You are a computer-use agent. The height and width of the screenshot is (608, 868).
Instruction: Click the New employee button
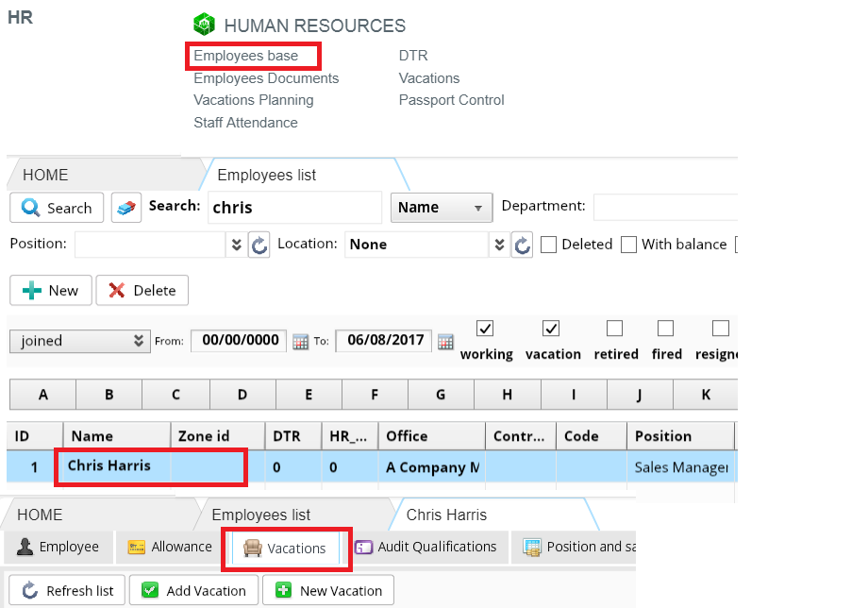click(51, 291)
